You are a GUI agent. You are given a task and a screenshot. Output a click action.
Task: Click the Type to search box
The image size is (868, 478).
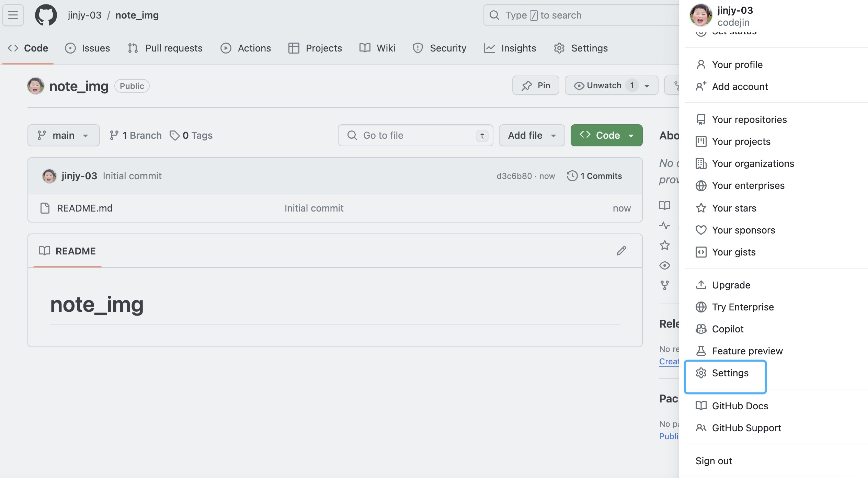coord(580,15)
